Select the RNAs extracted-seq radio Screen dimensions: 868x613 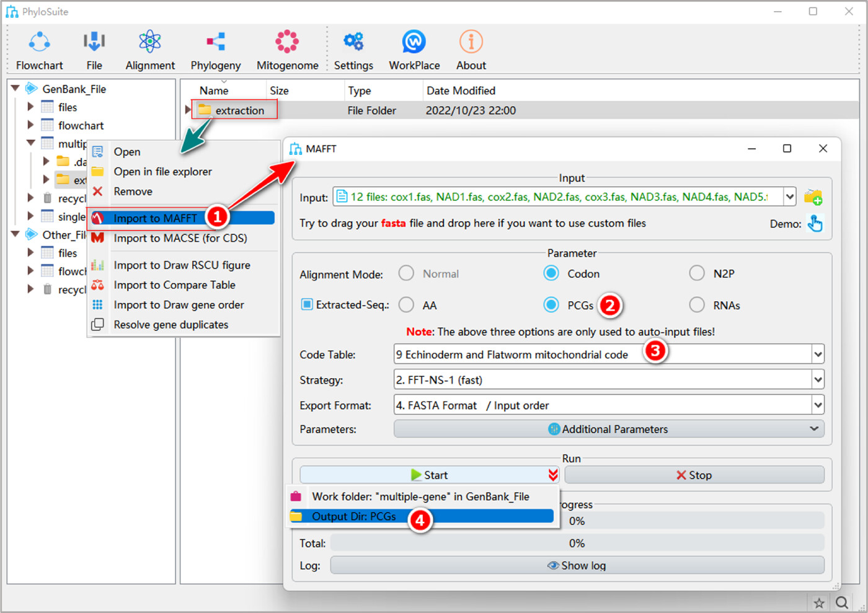[697, 305]
